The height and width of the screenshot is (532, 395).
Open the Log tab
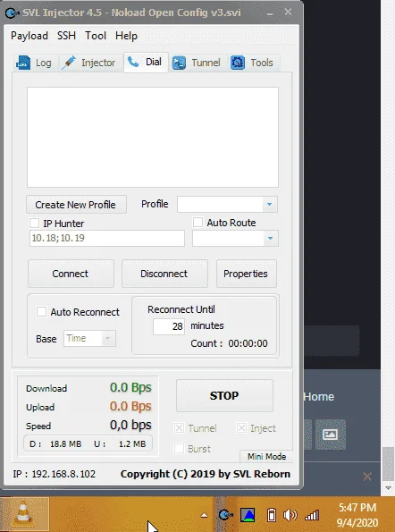pyautogui.click(x=35, y=63)
